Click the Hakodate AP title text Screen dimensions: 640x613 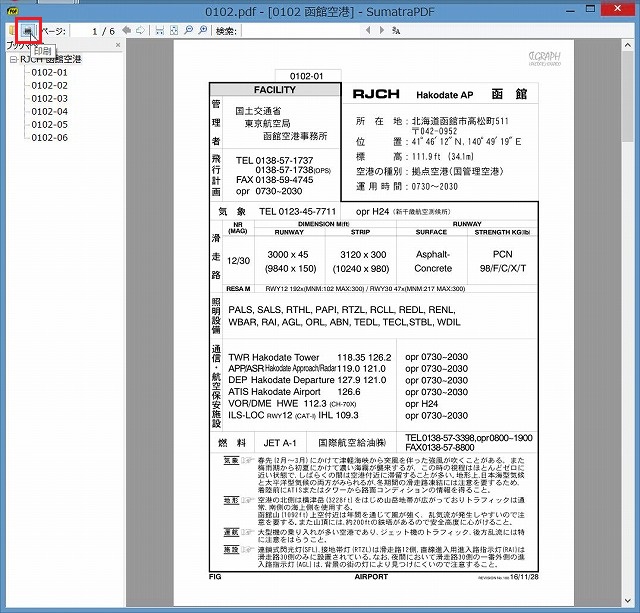(444, 95)
